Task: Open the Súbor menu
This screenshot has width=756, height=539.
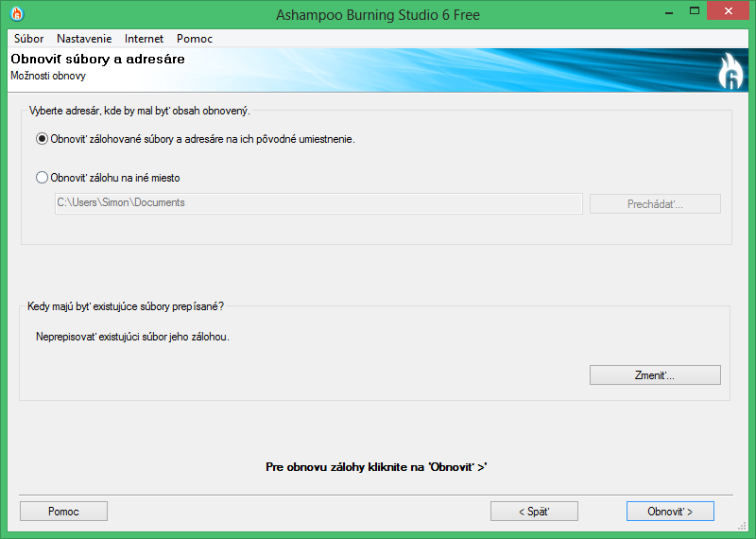Action: click(x=29, y=39)
